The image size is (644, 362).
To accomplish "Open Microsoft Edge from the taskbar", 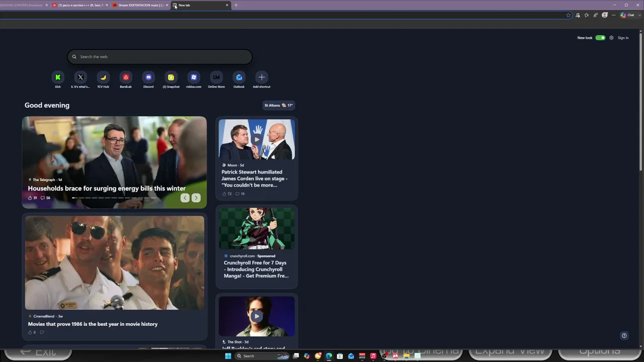I will click(x=329, y=356).
